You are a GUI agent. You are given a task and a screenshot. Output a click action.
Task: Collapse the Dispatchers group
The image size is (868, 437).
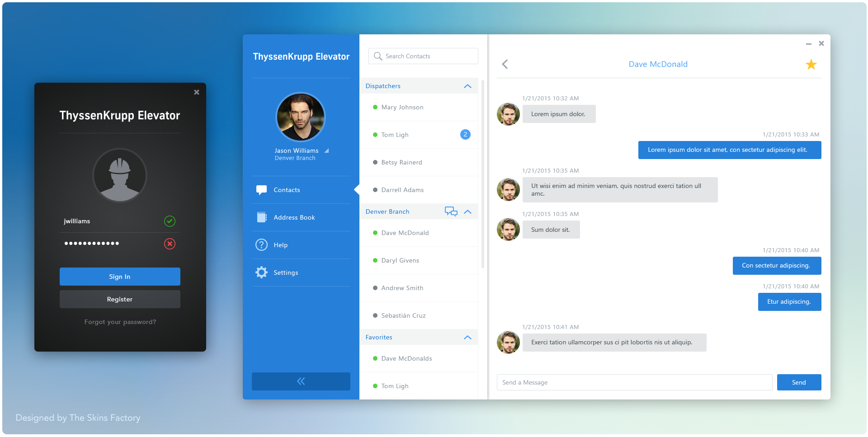click(467, 86)
